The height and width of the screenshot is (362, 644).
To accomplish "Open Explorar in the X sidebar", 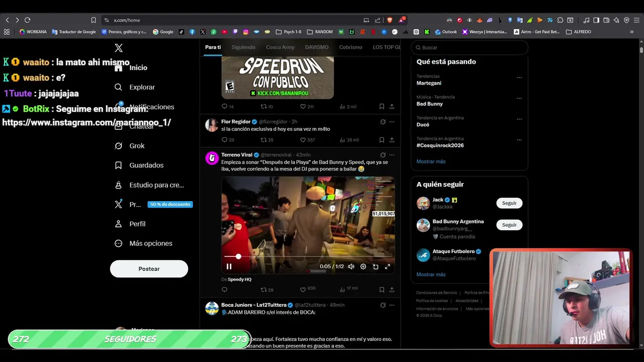I will click(135, 87).
